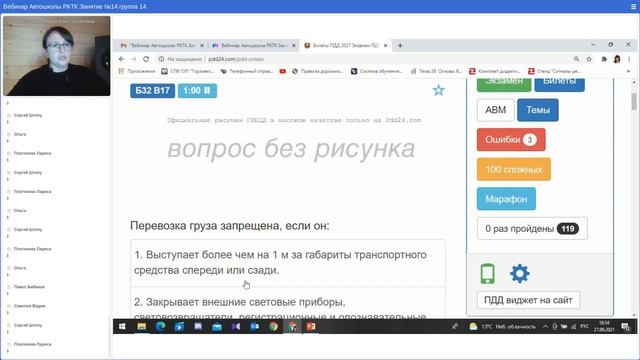Open the Windows Start menu

(122, 327)
